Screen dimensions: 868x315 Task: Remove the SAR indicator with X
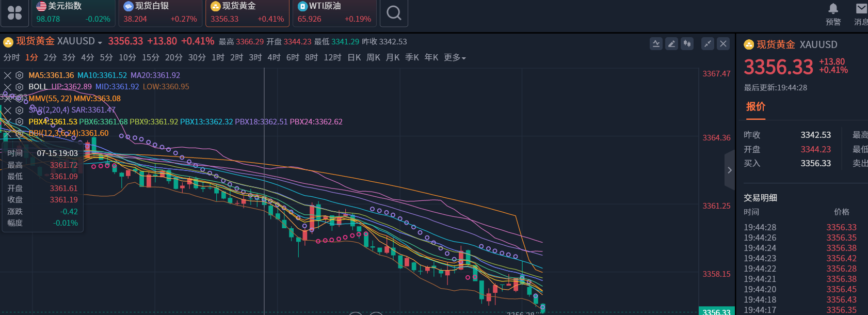click(x=8, y=110)
